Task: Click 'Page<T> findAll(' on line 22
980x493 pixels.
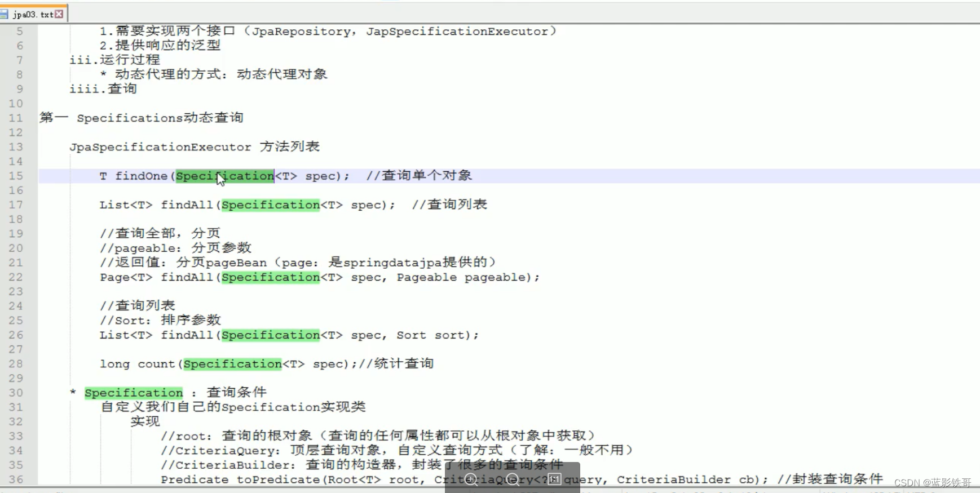Action: pos(160,277)
